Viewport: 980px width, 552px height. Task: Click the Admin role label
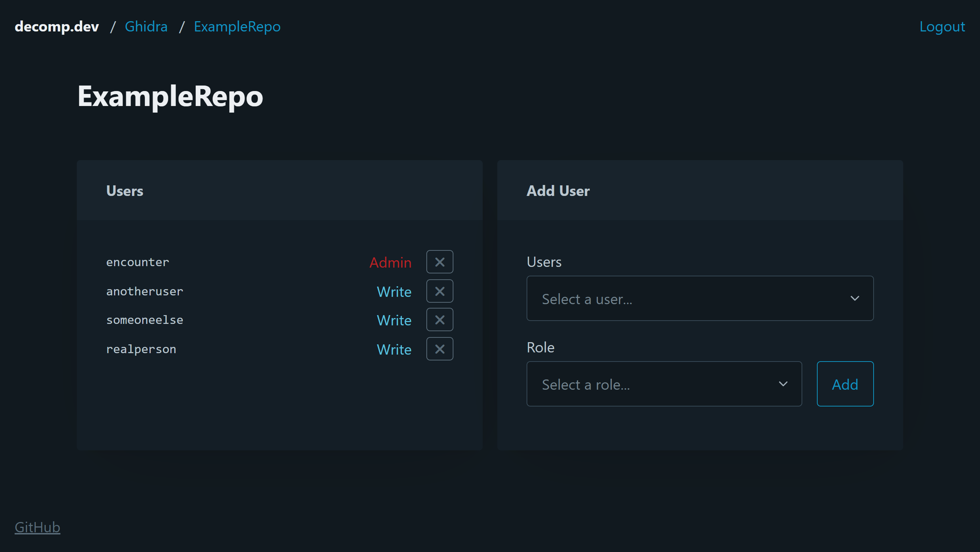click(x=390, y=262)
